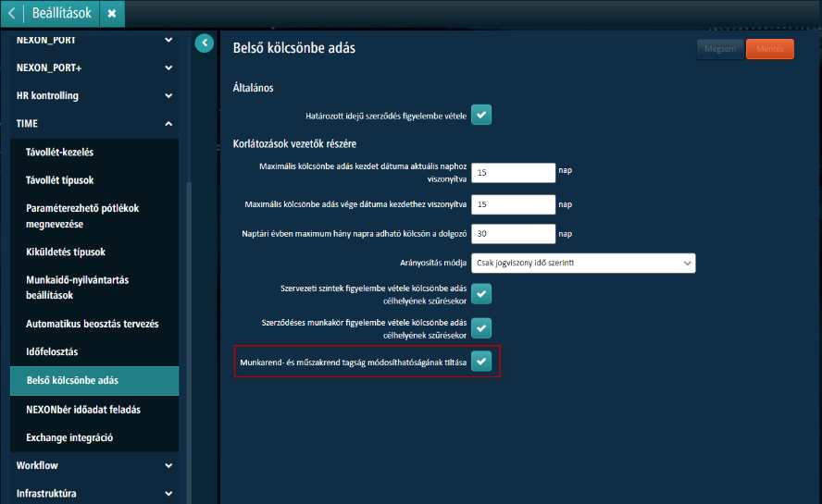Expand the HR kontrolling section
Viewport: 822px width, 504px height.
point(168,96)
